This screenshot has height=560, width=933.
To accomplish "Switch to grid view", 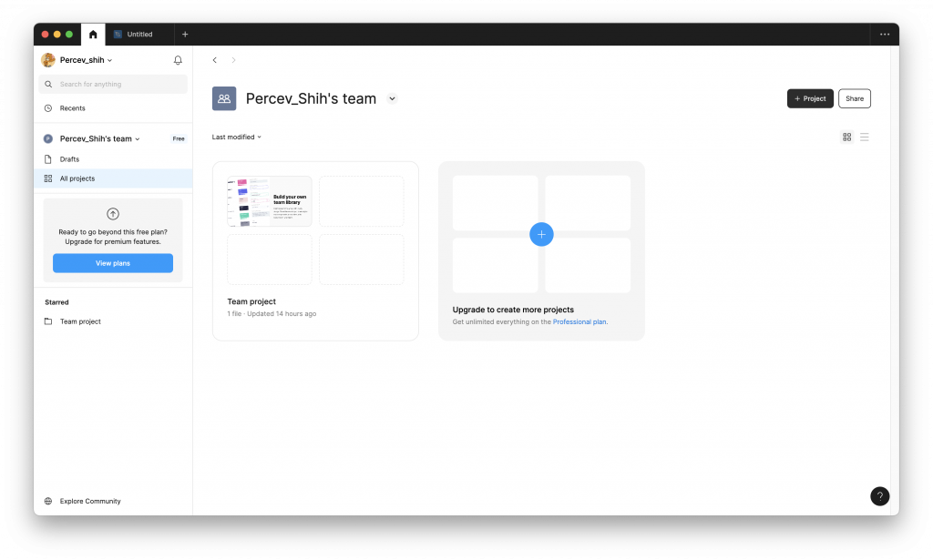I will pyautogui.click(x=846, y=137).
